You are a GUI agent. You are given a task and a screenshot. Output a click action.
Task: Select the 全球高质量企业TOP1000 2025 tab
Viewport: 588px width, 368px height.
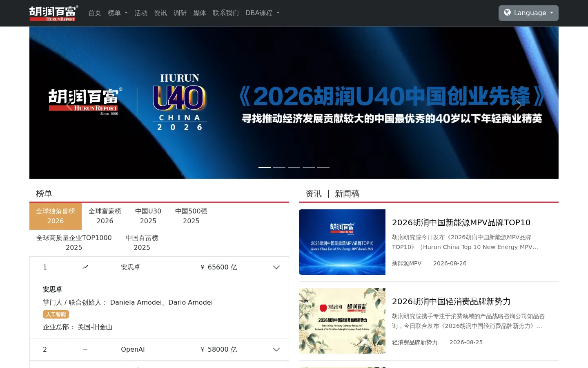click(x=74, y=243)
